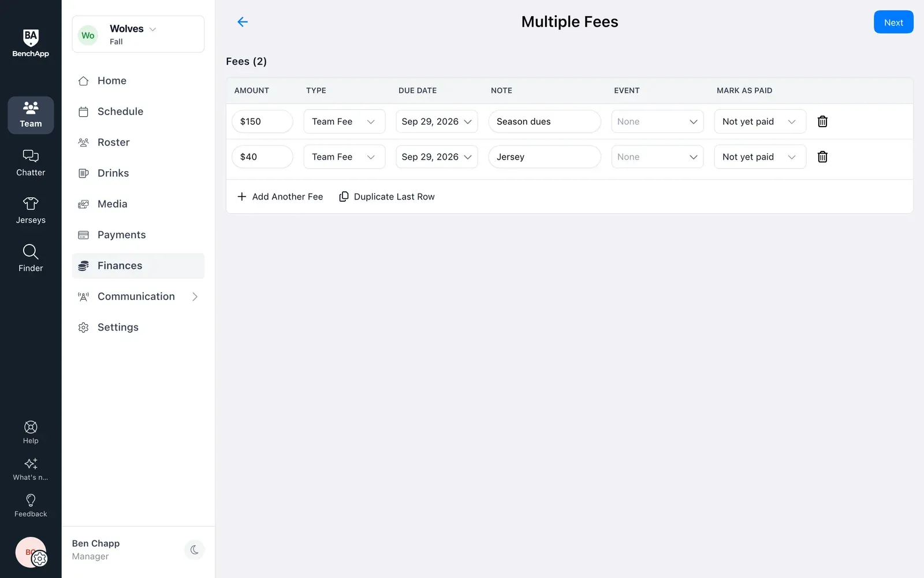Click the Communication antenna icon
This screenshot has width=924, height=578.
tap(83, 297)
